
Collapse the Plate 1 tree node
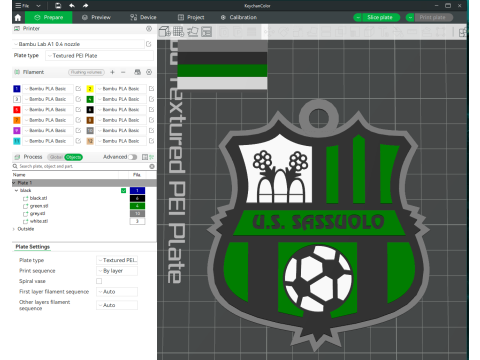[14, 183]
